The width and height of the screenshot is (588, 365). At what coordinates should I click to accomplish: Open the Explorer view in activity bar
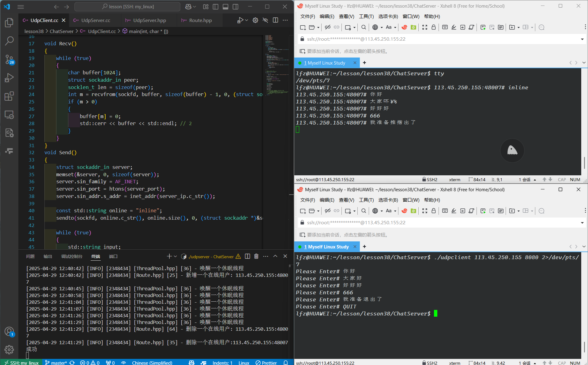[x=9, y=22]
